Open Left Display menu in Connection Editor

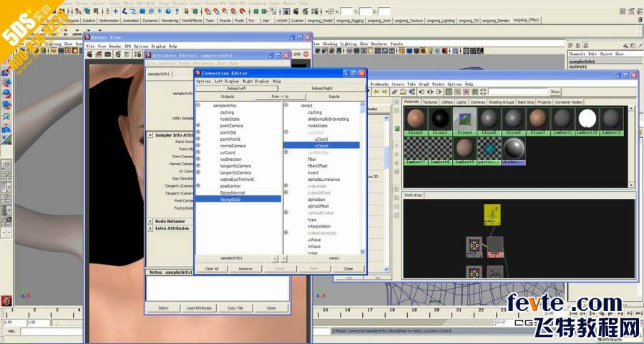(x=227, y=82)
